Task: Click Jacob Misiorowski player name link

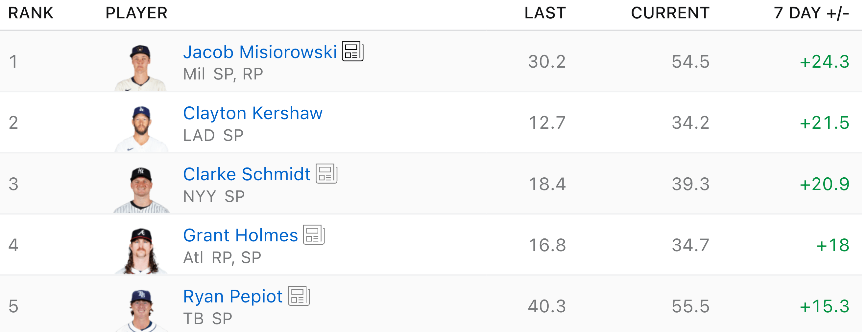Action: coord(260,52)
